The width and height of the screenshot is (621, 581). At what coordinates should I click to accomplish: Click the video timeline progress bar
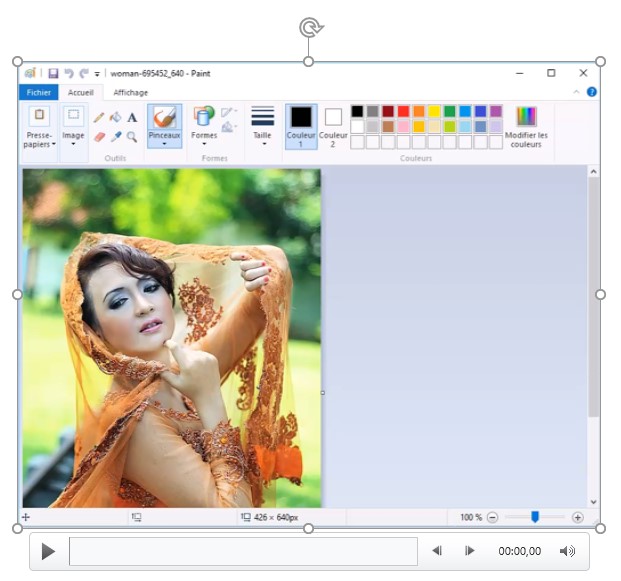243,551
